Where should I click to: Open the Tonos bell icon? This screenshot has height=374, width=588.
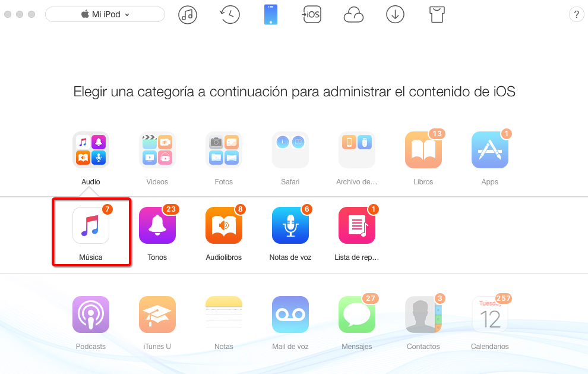[x=157, y=225]
